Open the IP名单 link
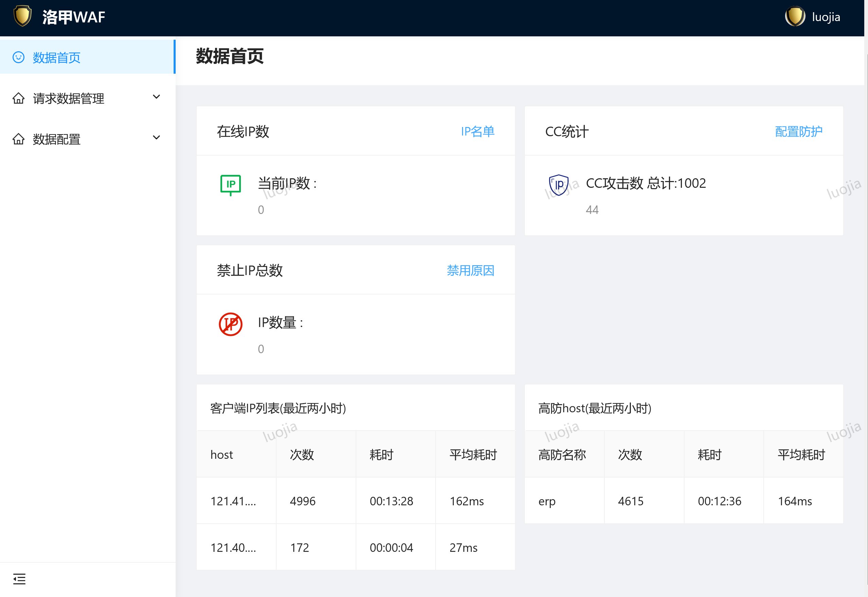Viewport: 868px width, 597px height. coord(477,131)
